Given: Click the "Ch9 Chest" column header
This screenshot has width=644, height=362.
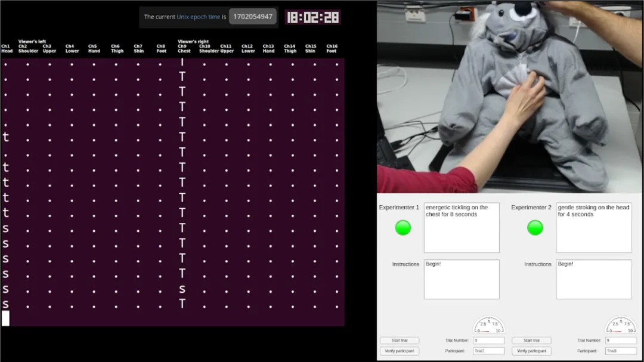Looking at the screenshot, I should [x=184, y=48].
